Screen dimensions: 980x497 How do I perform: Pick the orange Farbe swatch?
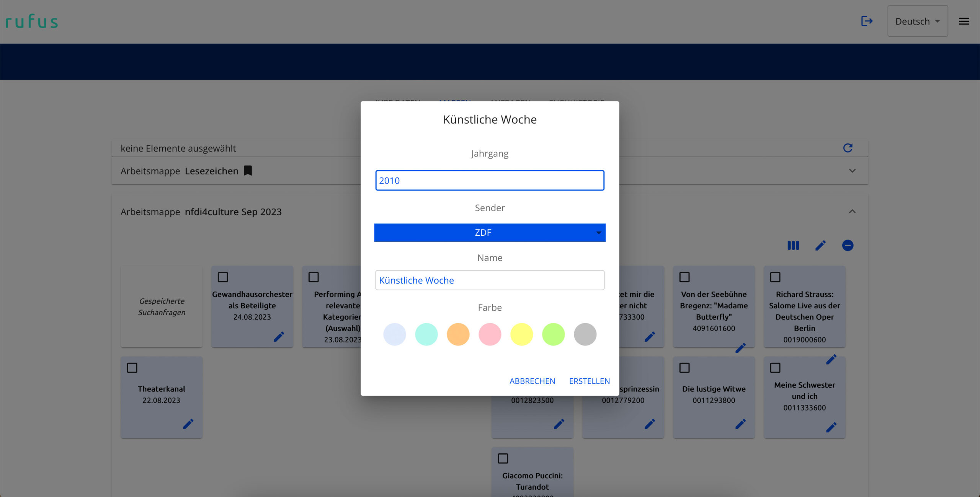pos(458,334)
